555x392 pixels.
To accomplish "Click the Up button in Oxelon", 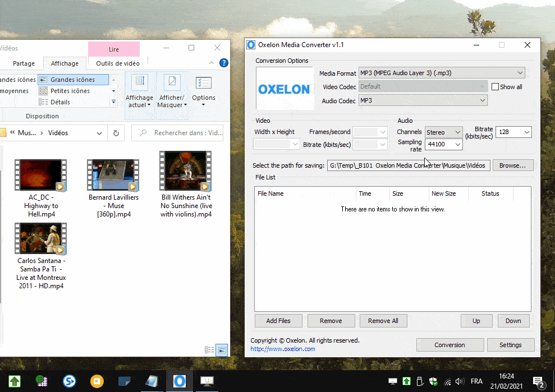I will point(476,321).
